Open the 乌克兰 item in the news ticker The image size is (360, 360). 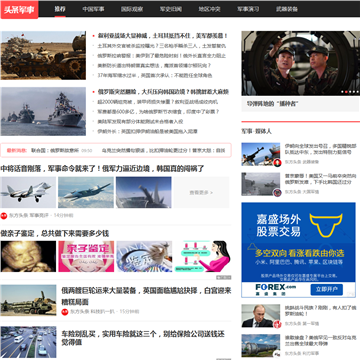tap(163, 150)
